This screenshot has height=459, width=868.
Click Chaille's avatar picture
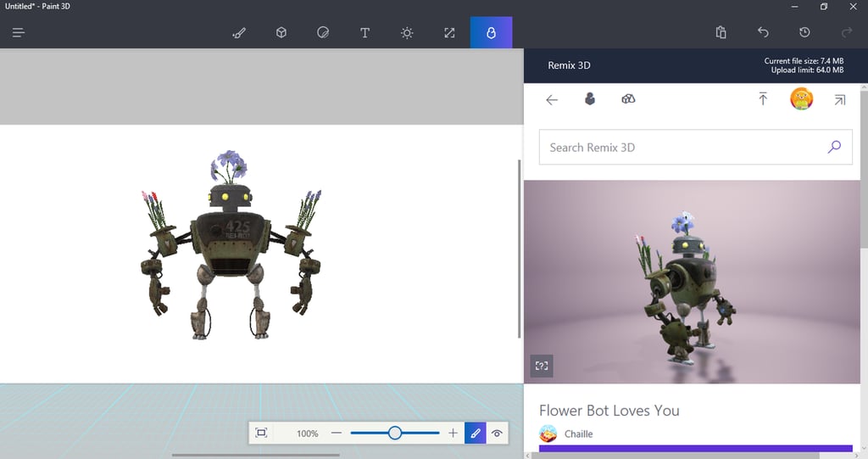[548, 434]
